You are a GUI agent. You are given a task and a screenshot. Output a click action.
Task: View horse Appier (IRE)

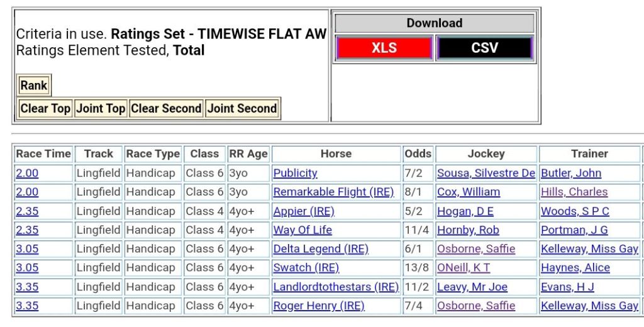coord(304,211)
